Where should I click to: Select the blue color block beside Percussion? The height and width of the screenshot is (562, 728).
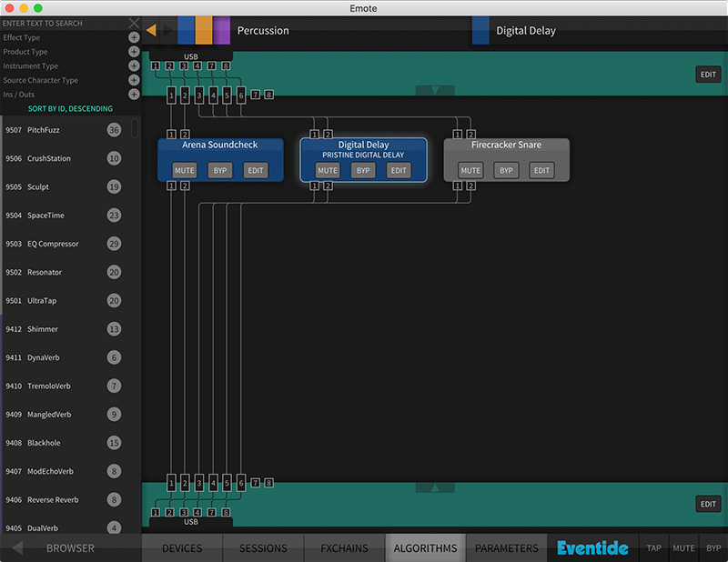tap(186, 31)
